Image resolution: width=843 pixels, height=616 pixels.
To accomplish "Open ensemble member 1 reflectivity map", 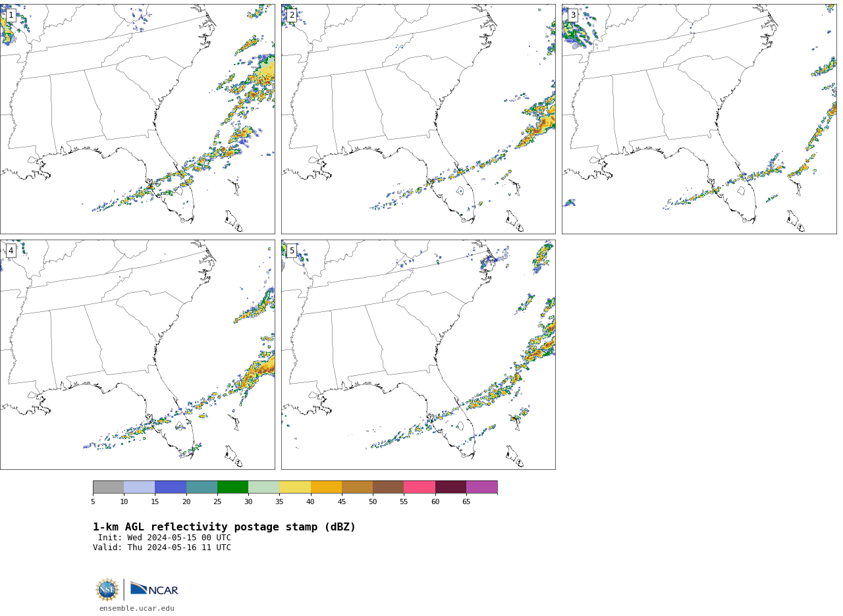I will (137, 119).
